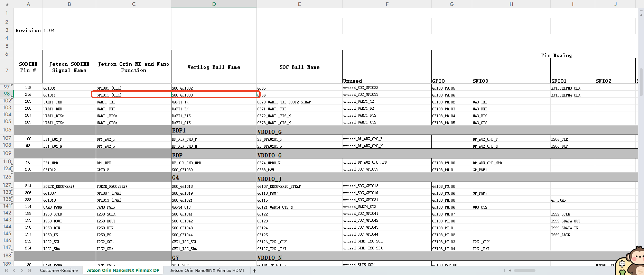Image resolution: width=644 pixels, height=275 pixels.
Task: Toggle the 中 input mode icon
Action: click(622, 264)
